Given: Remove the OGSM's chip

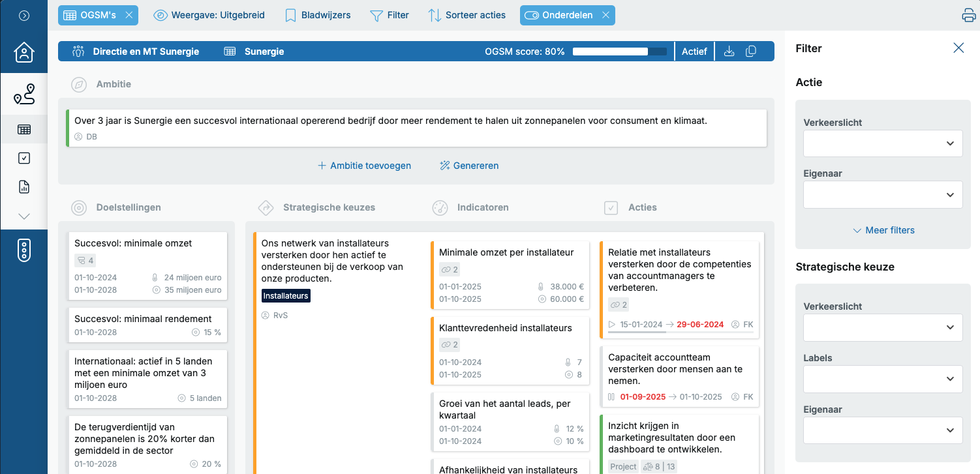Looking at the screenshot, I should [x=129, y=15].
